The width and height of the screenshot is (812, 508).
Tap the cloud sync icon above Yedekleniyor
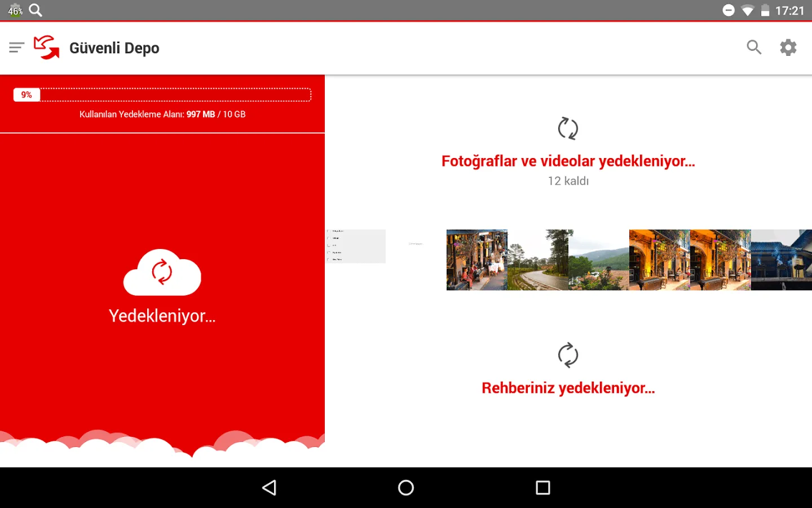[x=162, y=273]
